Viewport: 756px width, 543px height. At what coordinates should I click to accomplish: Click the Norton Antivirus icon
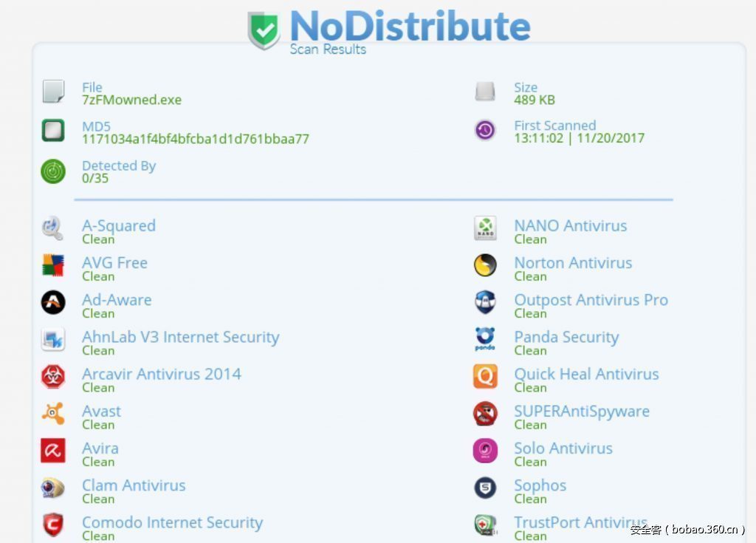pos(485,265)
